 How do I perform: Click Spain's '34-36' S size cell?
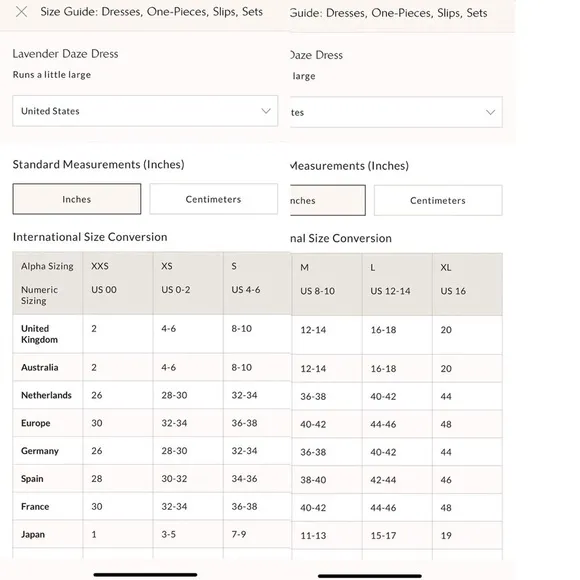244,479
